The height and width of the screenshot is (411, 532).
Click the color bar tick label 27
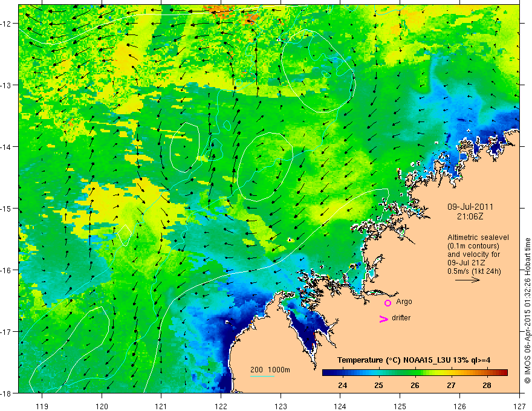pyautogui.click(x=451, y=385)
